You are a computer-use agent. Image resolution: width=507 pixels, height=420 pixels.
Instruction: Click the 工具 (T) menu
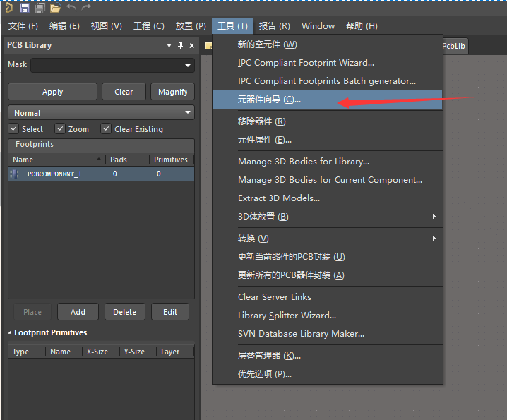[x=232, y=26]
